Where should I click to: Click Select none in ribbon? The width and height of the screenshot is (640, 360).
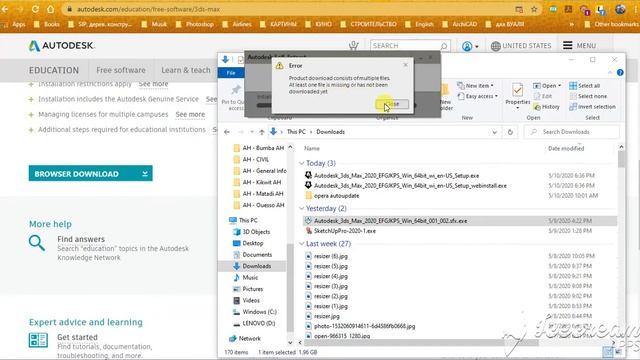pyautogui.click(x=588, y=96)
